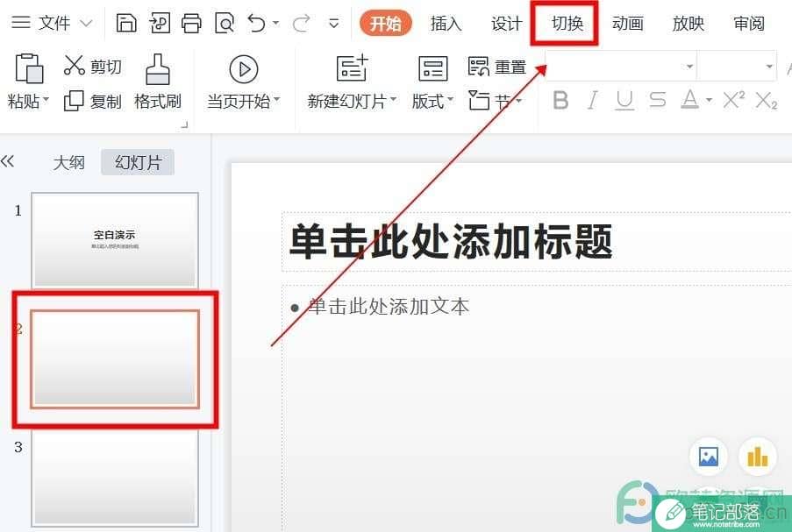Screen dimensions: 792x532
Task: Open the Undo history dropdown arrow
Action: click(x=275, y=23)
